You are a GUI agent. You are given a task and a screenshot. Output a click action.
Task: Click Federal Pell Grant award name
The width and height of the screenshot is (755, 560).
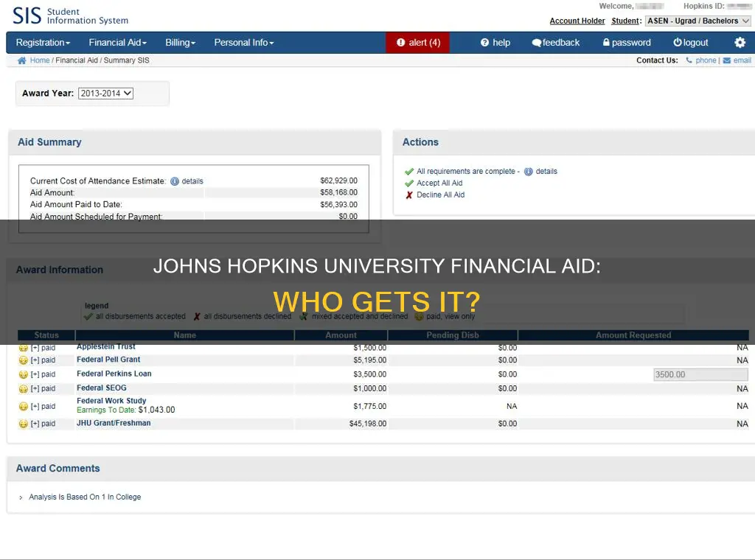(x=108, y=360)
